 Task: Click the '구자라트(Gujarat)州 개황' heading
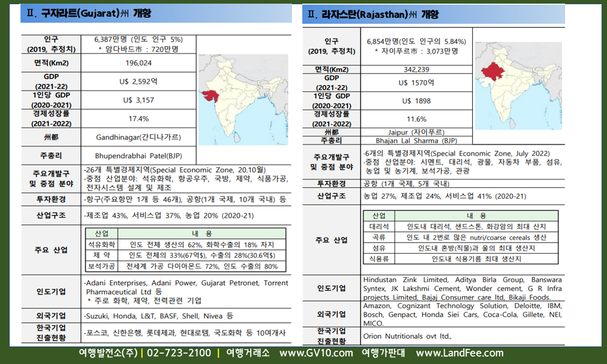click(89, 13)
